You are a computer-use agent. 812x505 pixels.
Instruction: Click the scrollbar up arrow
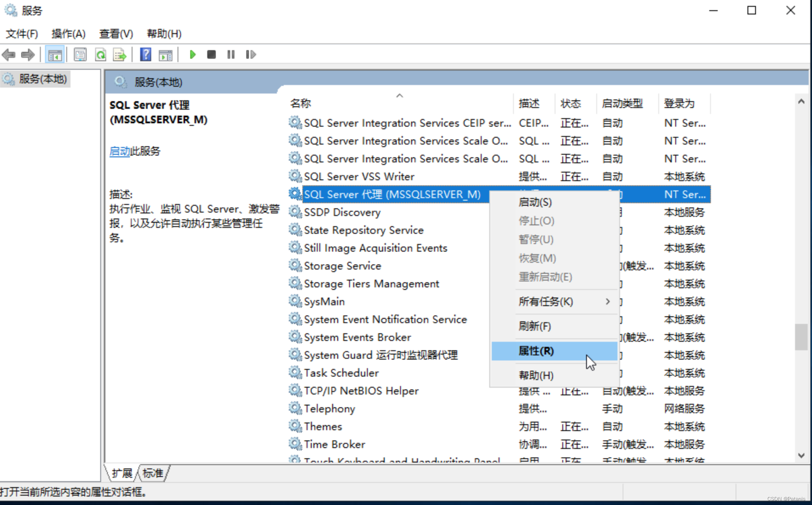coord(801,101)
